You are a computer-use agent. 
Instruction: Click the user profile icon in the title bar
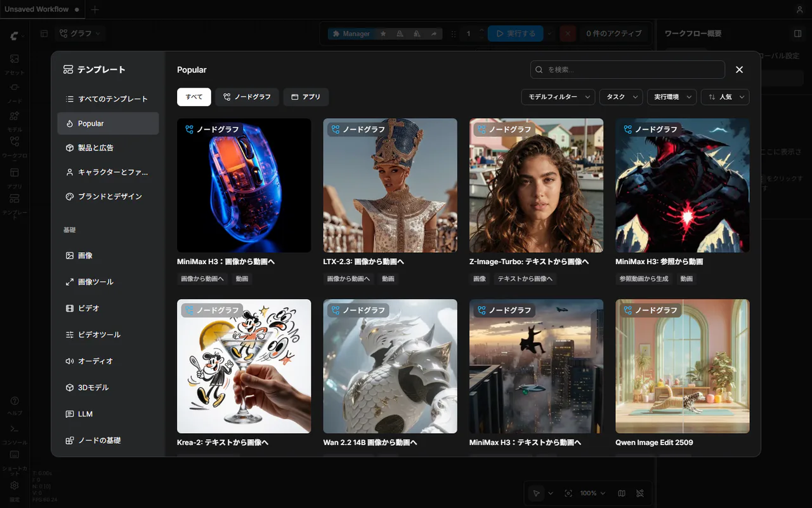click(799, 10)
